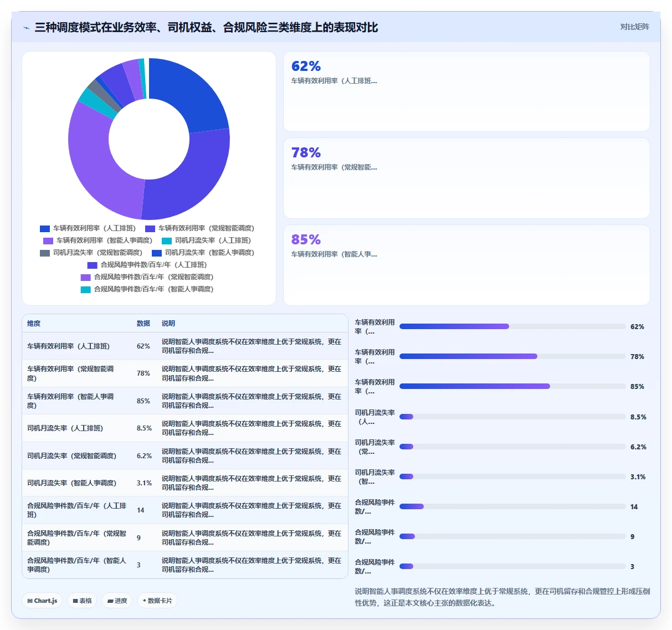Click the 3.1% value in the table
Viewport: 672px width, 630px height.
(x=144, y=483)
